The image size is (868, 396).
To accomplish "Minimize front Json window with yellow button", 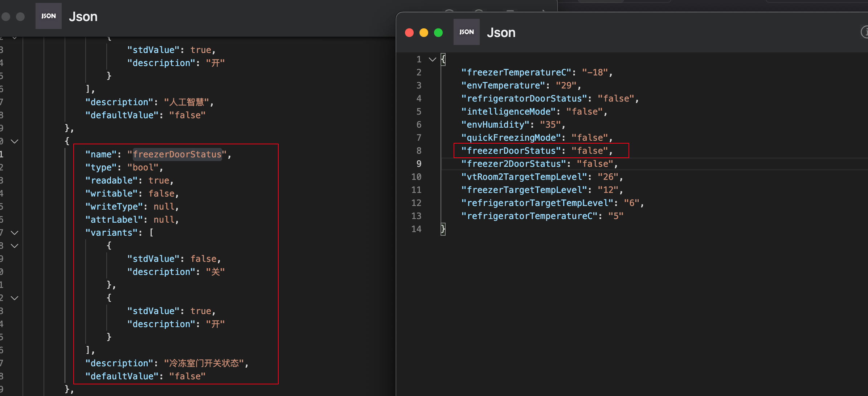I will click(424, 33).
